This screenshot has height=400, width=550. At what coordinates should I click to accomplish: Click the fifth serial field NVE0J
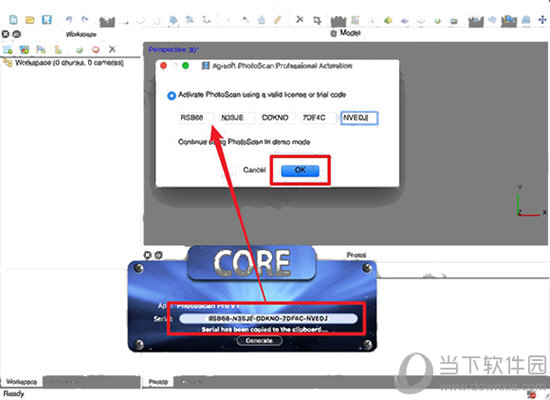[359, 118]
